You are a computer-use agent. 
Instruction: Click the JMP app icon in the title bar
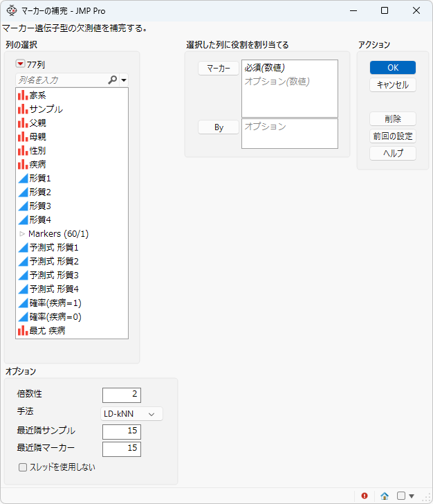(x=12, y=10)
